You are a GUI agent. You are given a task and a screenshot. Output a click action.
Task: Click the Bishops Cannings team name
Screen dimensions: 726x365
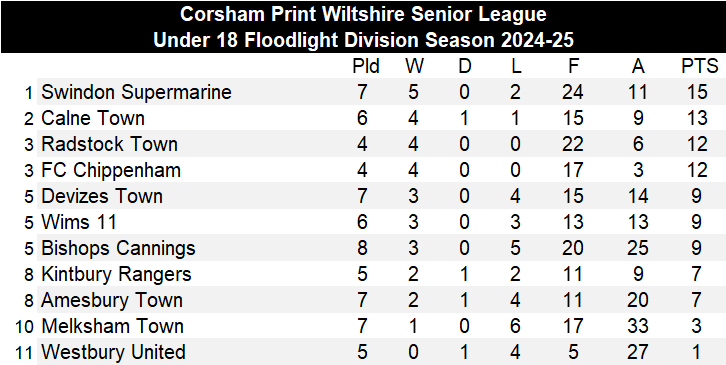coord(118,249)
